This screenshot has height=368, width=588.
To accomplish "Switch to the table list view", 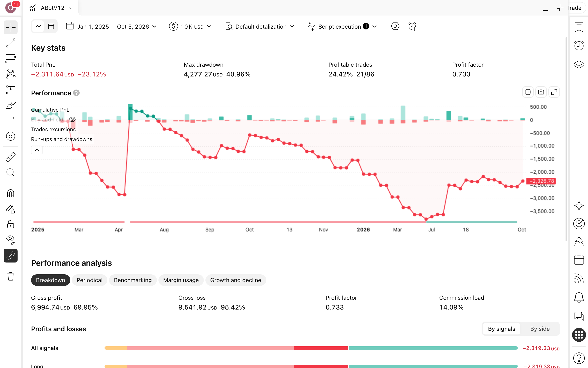I will (x=51, y=26).
